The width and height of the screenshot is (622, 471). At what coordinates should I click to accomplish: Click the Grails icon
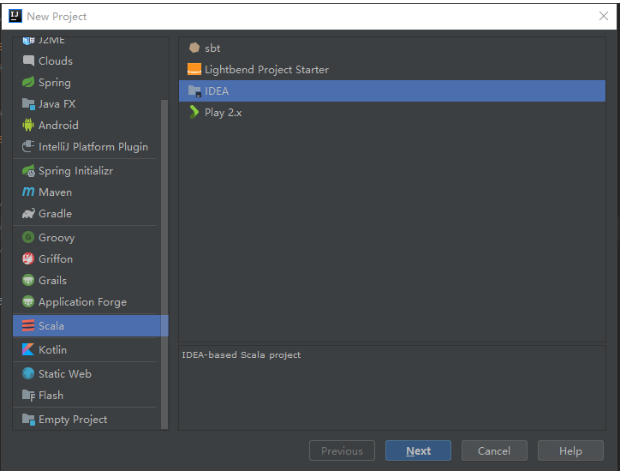coord(28,280)
